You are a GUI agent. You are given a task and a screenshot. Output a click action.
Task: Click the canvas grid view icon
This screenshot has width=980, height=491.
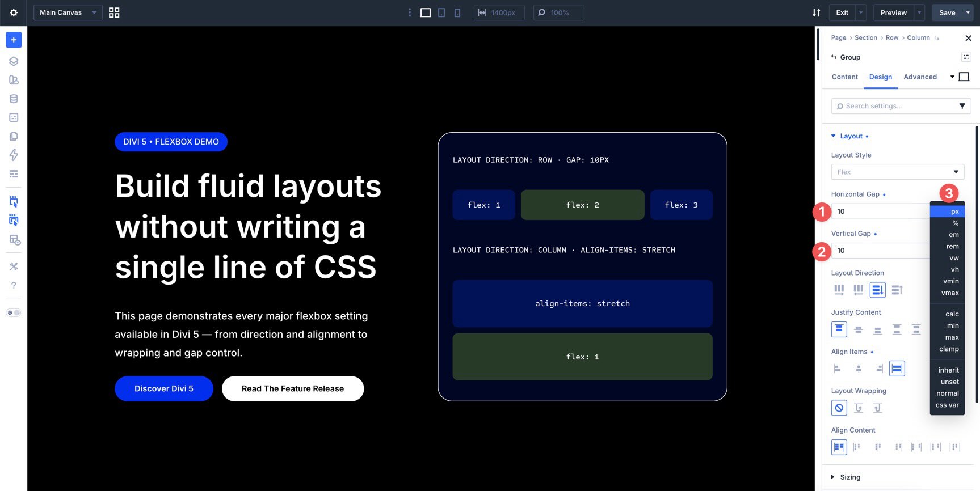tap(114, 12)
